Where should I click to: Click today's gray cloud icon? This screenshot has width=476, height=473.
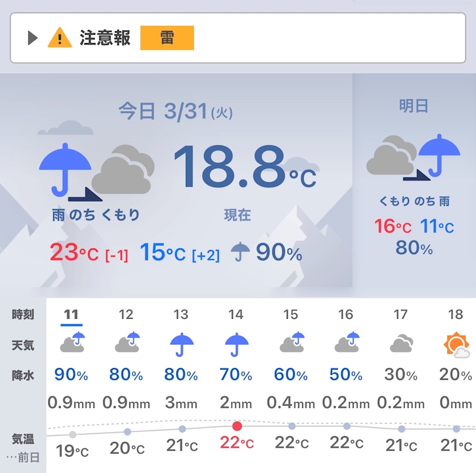click(x=123, y=170)
